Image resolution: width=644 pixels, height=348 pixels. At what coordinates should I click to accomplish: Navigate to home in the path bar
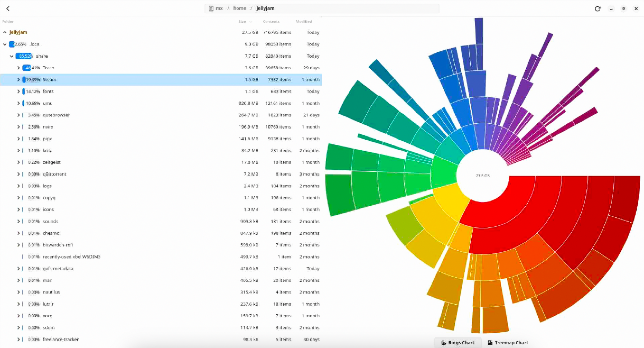pyautogui.click(x=240, y=8)
